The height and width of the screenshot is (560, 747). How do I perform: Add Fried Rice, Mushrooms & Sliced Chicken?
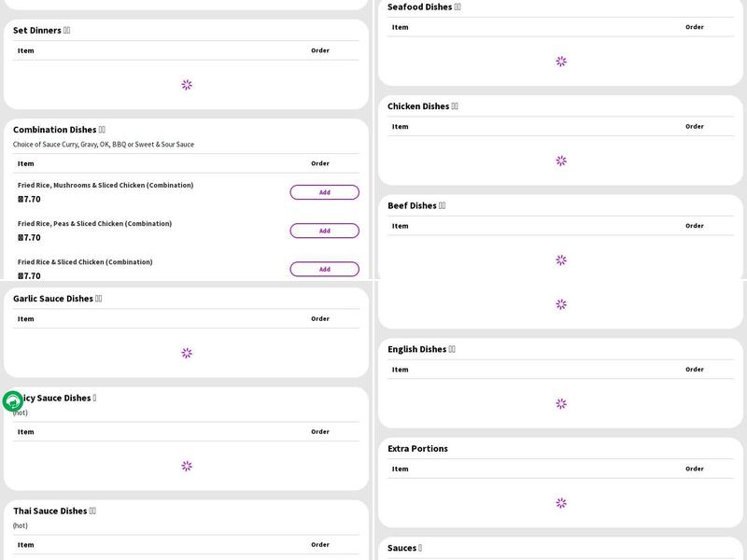pos(324,192)
